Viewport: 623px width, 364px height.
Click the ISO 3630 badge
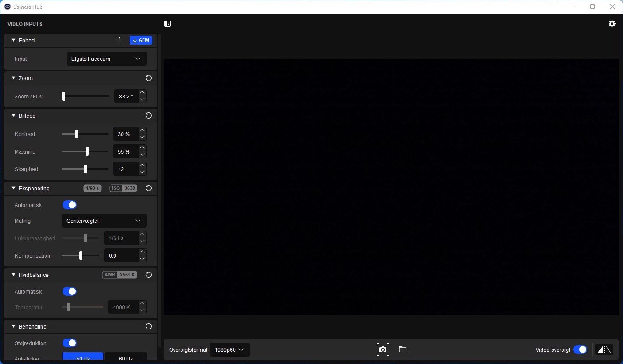tap(123, 188)
